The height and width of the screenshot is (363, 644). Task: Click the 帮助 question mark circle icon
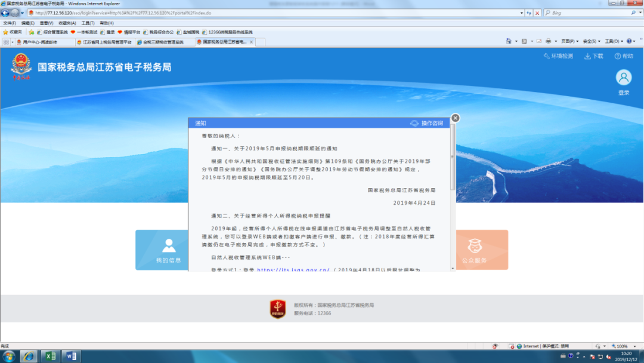617,56
